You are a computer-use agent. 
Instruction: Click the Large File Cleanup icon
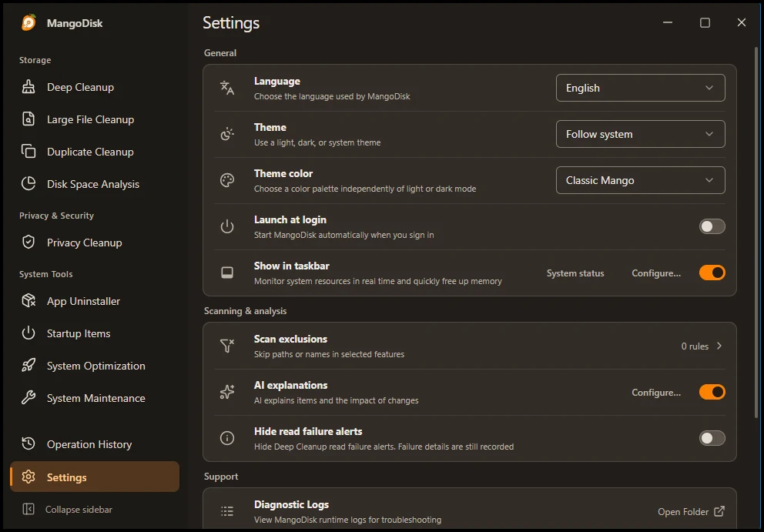point(28,119)
